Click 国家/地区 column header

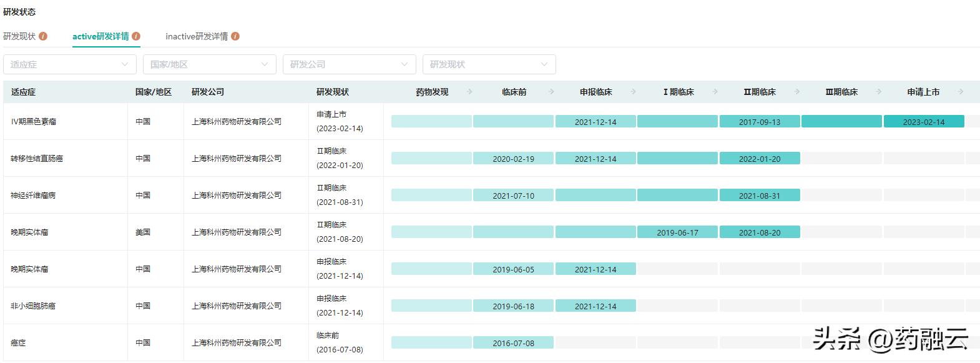[x=154, y=92]
